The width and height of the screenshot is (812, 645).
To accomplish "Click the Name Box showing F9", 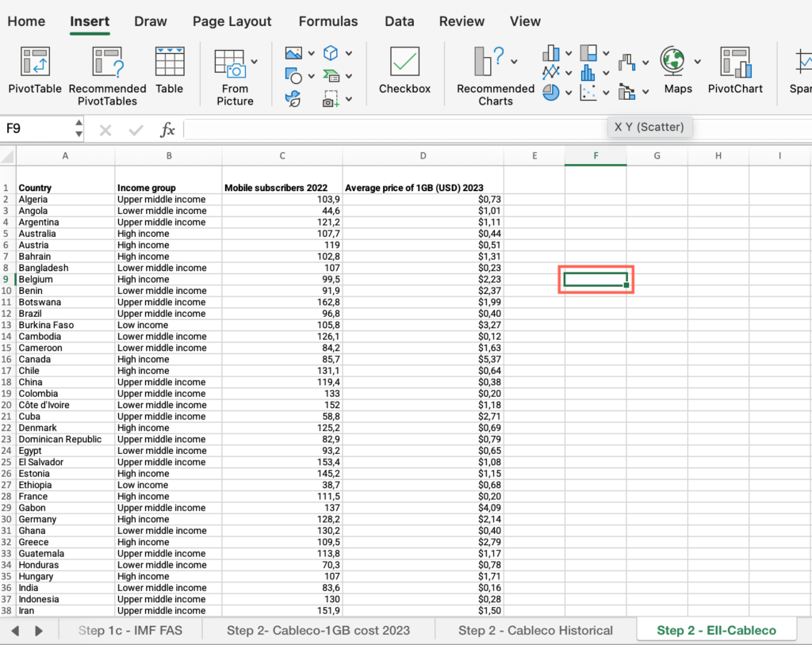I will click(36, 128).
